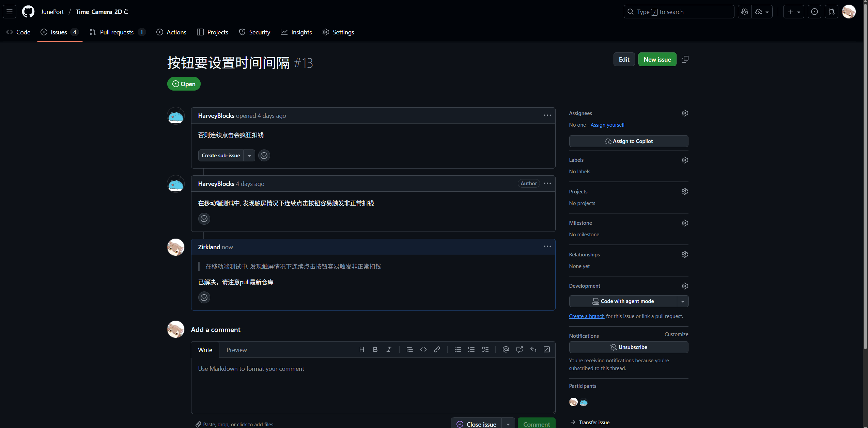Screen dimensions: 868x428
Task: Open slash commands icon in editor toolbar
Action: [547, 349]
